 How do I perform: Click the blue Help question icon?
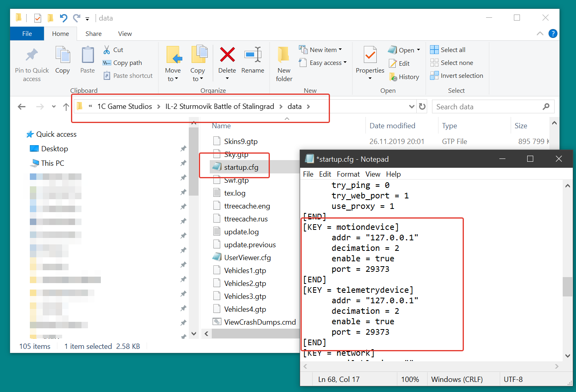553,33
